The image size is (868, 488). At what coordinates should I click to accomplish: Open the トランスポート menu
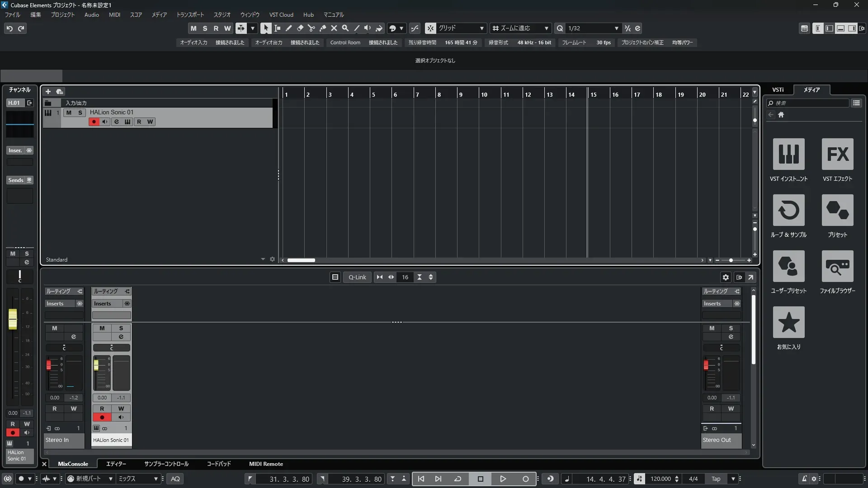pyautogui.click(x=190, y=14)
